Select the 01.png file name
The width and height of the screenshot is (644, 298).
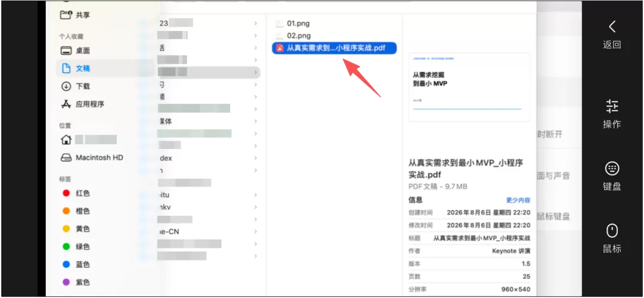(299, 23)
